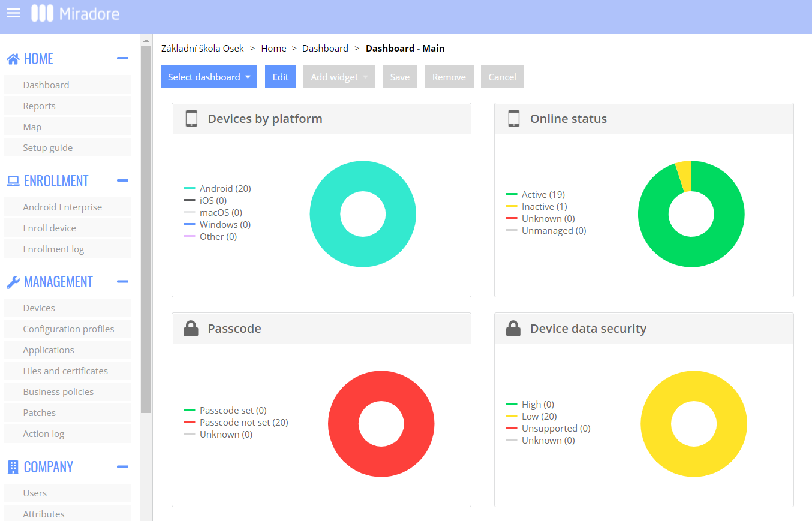This screenshot has width=812, height=521.
Task: Click the Company building icon
Action: pyautogui.click(x=13, y=467)
